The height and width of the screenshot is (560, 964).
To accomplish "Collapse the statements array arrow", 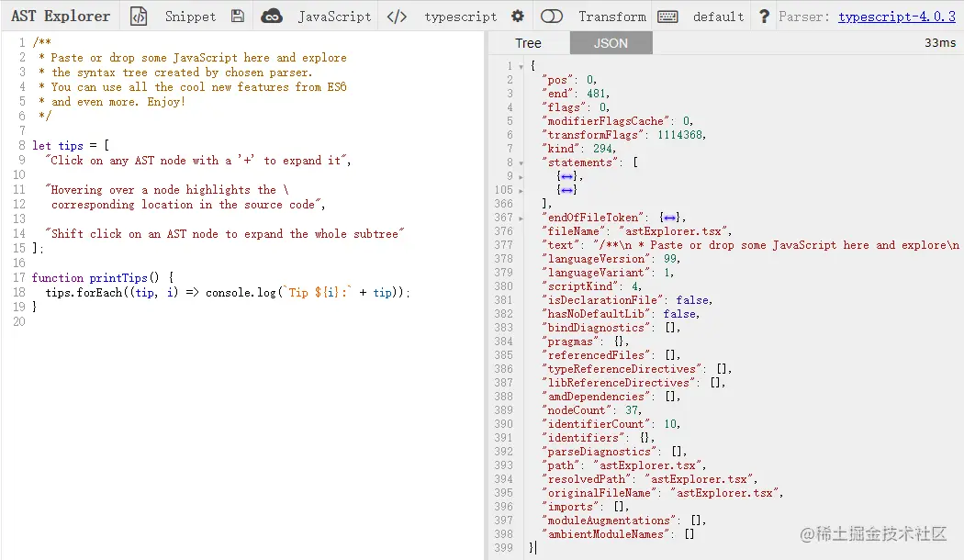I will tap(521, 163).
